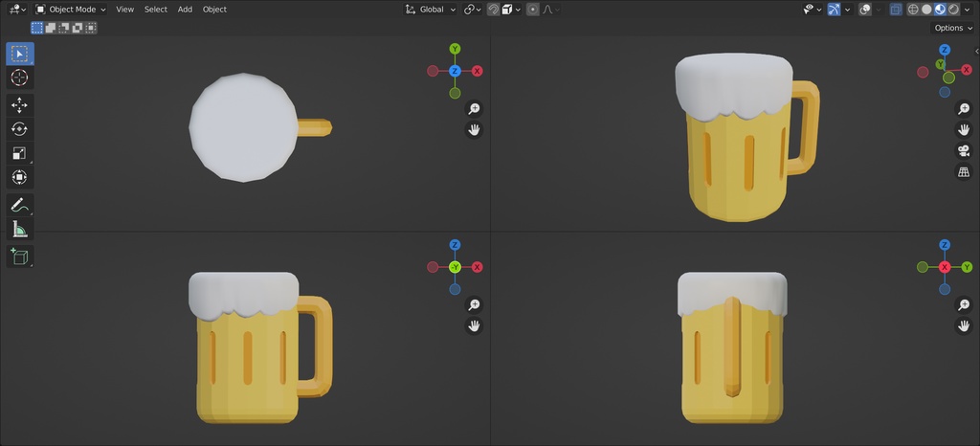Viewport: 980px width, 446px height.
Task: Click pan hand in the top view viewport
Action: 475,130
